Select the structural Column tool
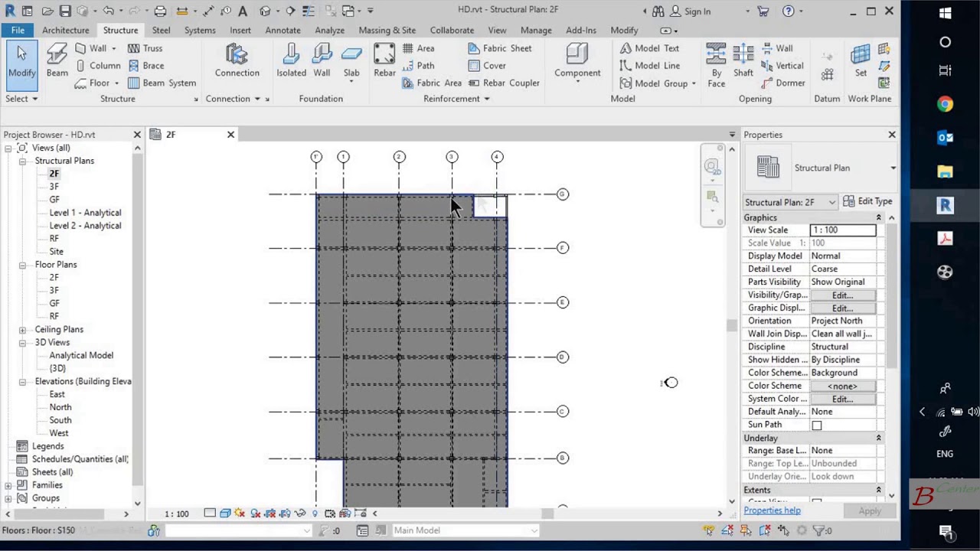 coord(98,66)
